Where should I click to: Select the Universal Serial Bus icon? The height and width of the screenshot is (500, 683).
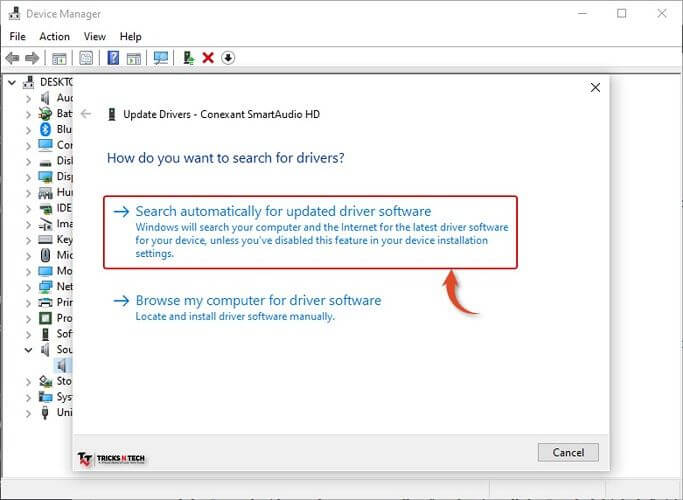click(x=45, y=412)
